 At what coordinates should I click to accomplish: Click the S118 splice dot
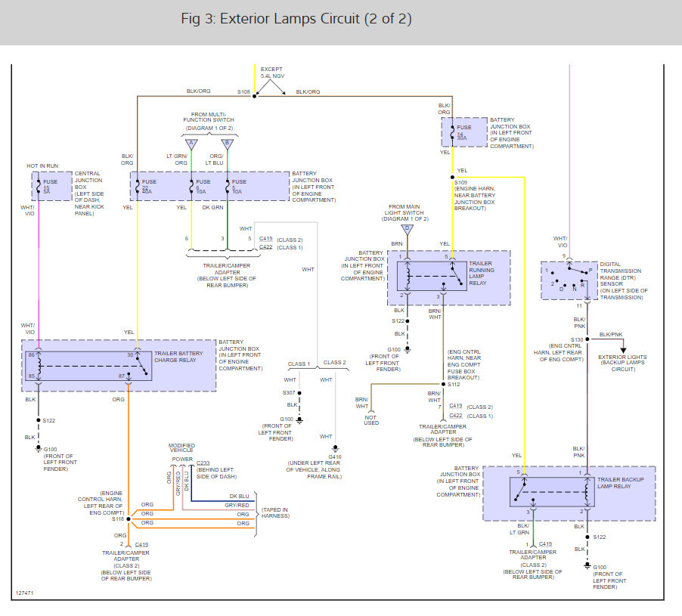(129, 519)
